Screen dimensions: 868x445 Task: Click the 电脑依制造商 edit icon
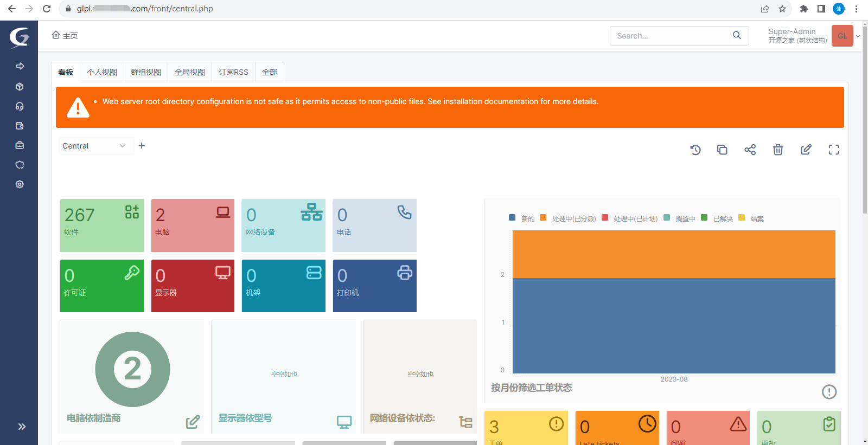(x=193, y=422)
